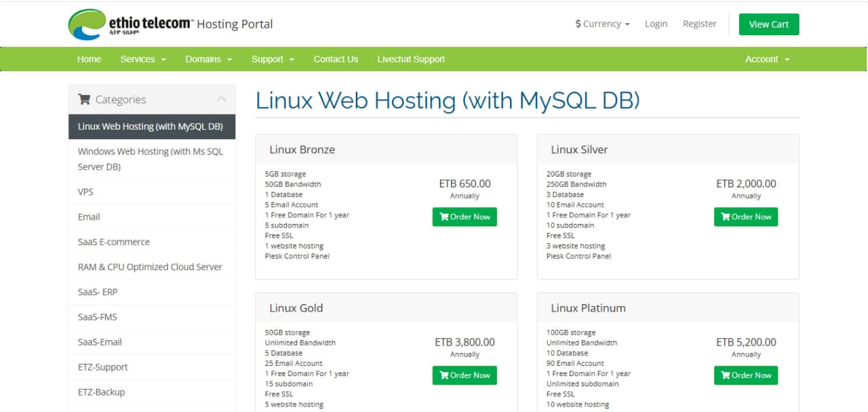
Task: Click the "90 Email Account" feature text
Action: [575, 364]
